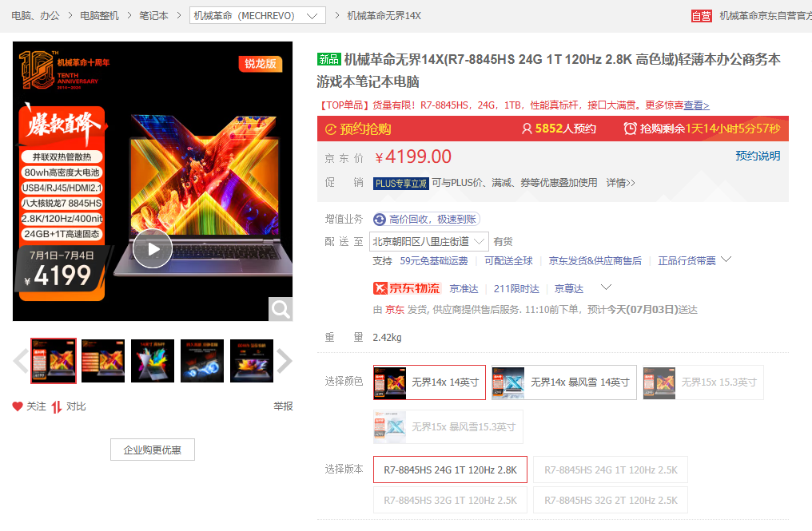This screenshot has height=531, width=812.
Task: Click the 企业购更优惠 button
Action: (152, 450)
